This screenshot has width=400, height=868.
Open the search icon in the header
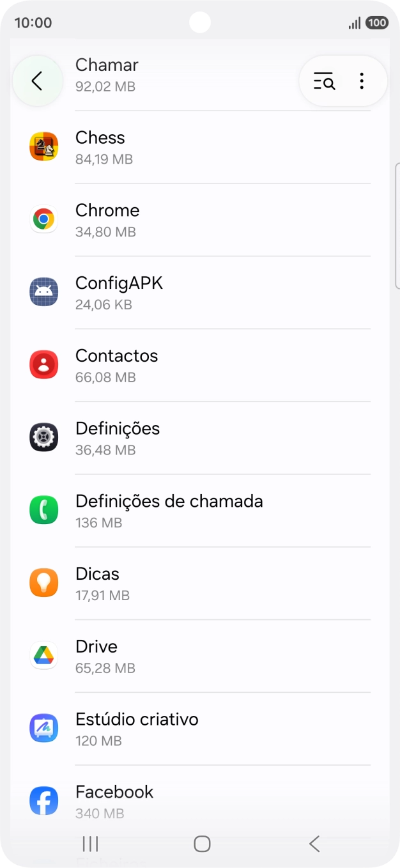(323, 81)
